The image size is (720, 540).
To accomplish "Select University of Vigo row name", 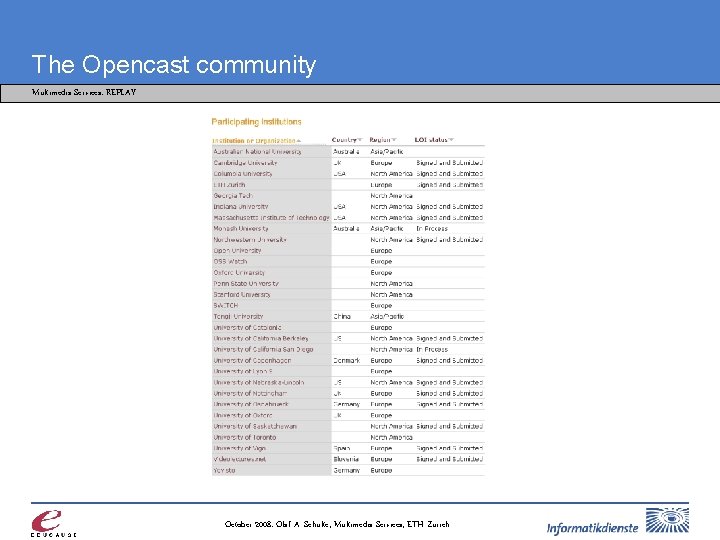I will (239, 448).
